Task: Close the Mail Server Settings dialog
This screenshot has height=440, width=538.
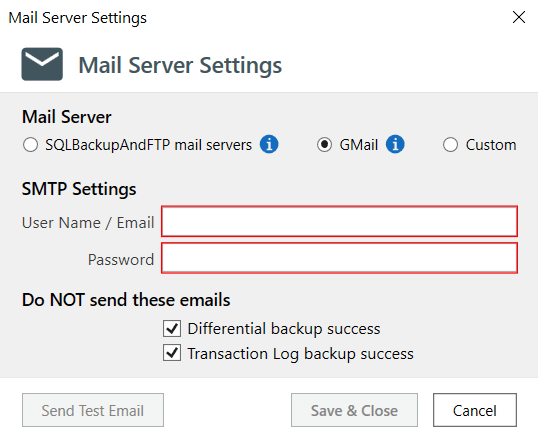Action: pos(519,17)
